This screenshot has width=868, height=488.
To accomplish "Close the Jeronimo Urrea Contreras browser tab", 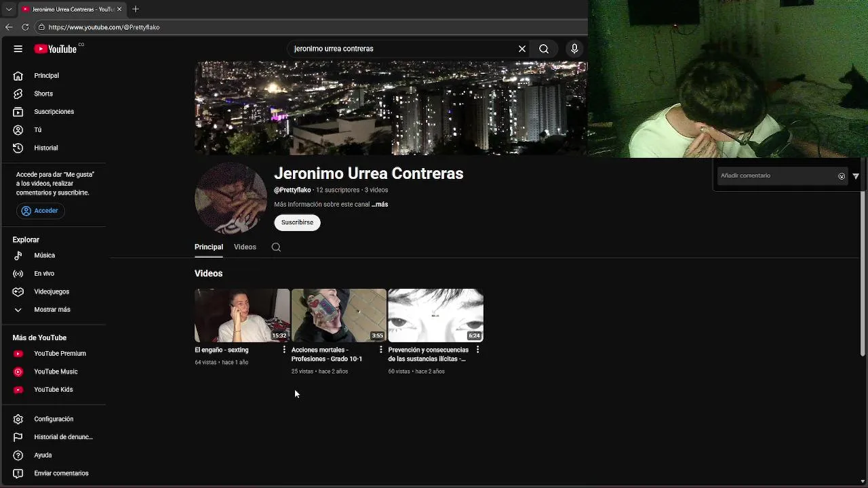I will pos(119,9).
